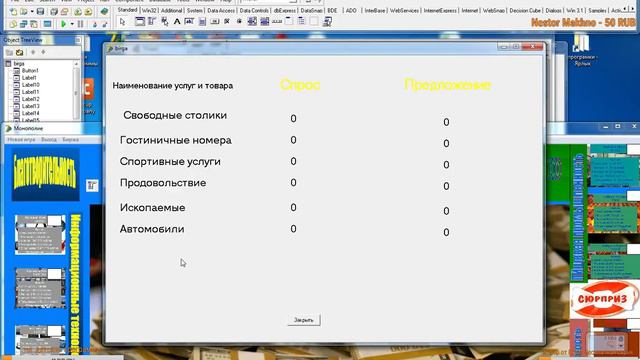Open the WebServices palette tab
The image size is (640, 360).
pos(404,10)
